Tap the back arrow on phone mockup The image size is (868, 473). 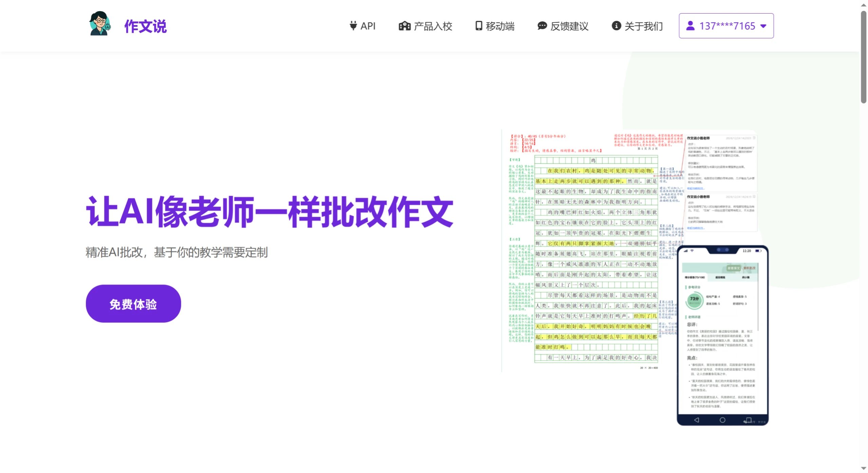(x=696, y=420)
